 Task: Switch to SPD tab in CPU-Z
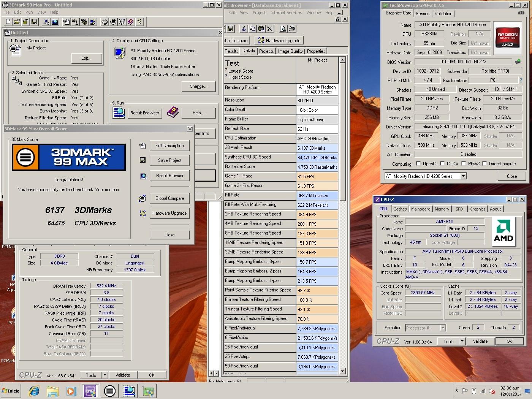point(459,209)
